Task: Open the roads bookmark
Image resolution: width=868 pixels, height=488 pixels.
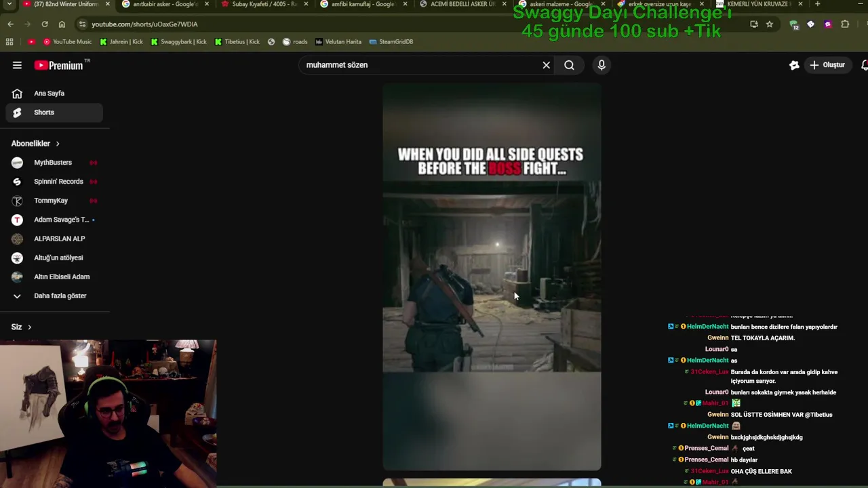Action: (295, 42)
